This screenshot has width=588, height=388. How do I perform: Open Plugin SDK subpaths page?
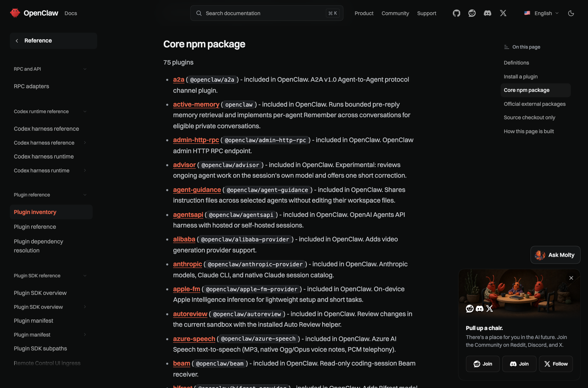[40, 348]
